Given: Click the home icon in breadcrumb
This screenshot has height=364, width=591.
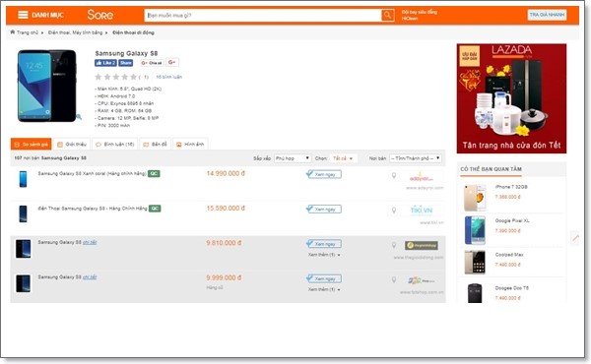Looking at the screenshot, I should tap(13, 32).
